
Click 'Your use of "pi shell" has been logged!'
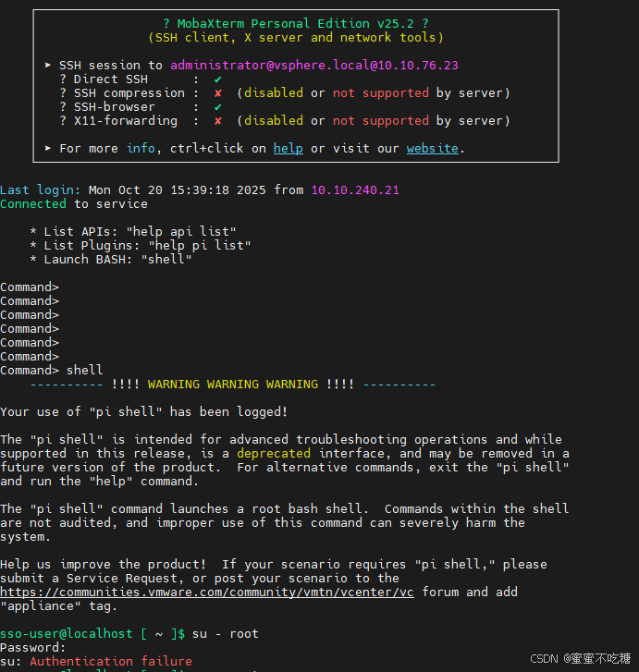(x=144, y=412)
